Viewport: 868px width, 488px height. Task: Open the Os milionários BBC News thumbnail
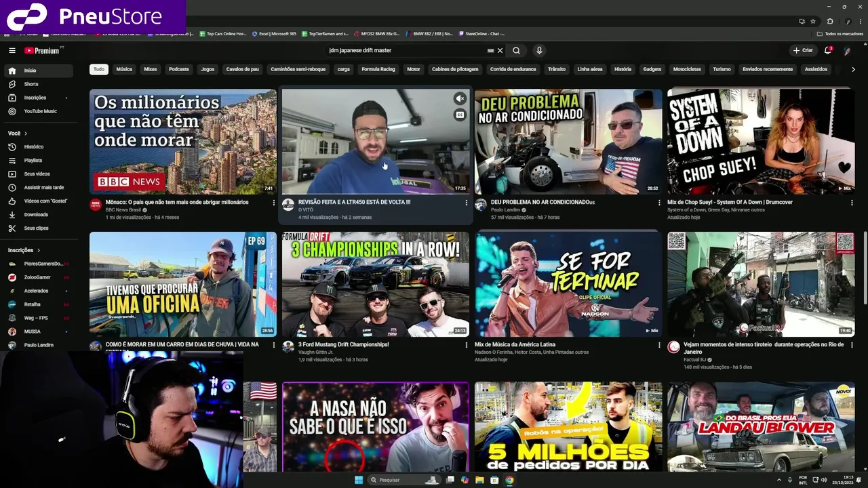point(183,142)
